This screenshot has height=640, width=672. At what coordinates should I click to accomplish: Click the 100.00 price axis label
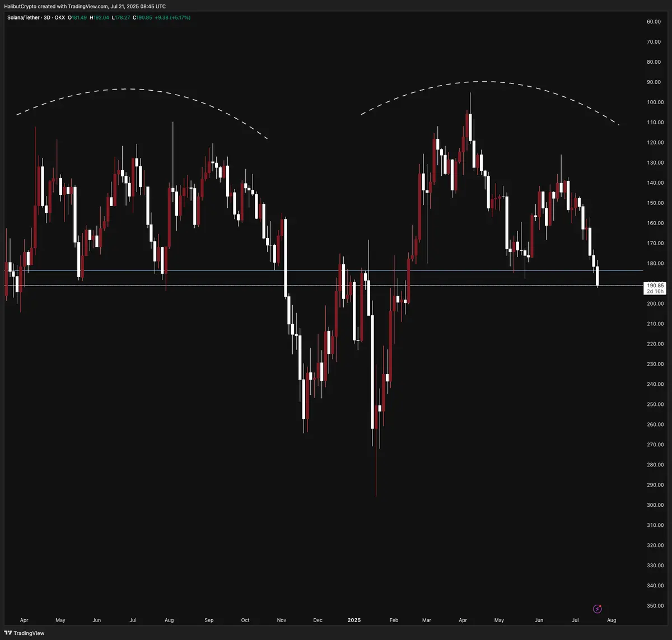point(655,102)
